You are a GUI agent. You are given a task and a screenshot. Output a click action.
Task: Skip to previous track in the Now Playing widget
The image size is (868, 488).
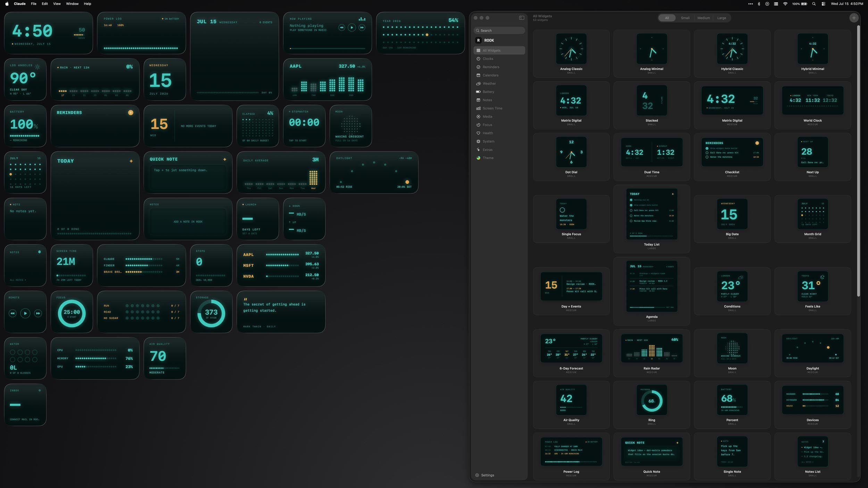click(x=342, y=27)
